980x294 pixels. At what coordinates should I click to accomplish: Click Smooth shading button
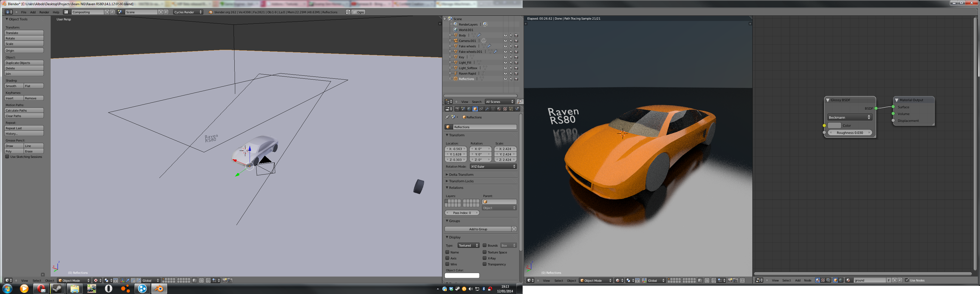point(14,86)
